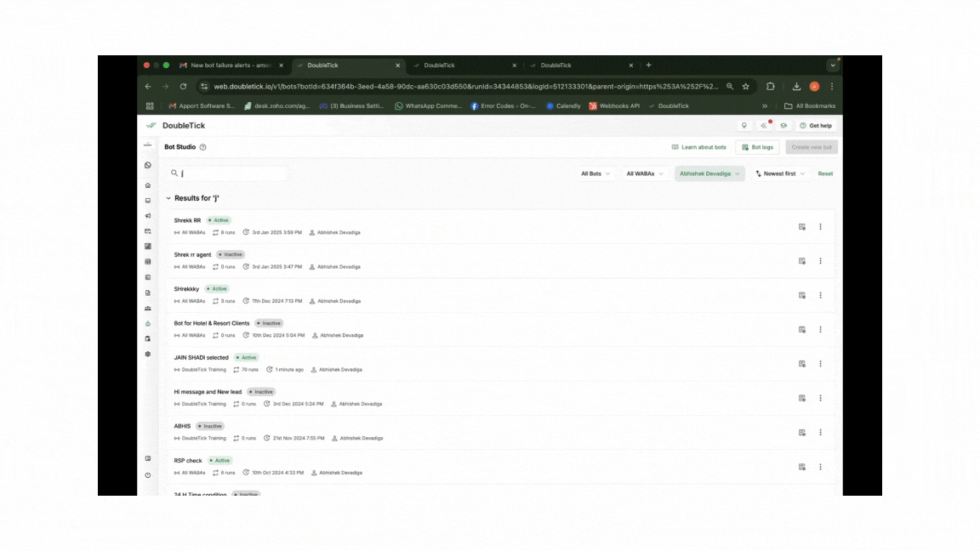Open the megaphone broadcast icon in the sidebar
Image resolution: width=980 pixels, height=551 pixels.
click(x=148, y=216)
